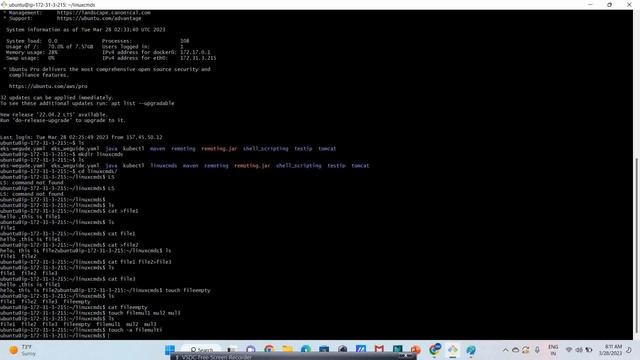The height and width of the screenshot is (360, 640).
Task: Open the microphone tray icon
Action: (537, 350)
